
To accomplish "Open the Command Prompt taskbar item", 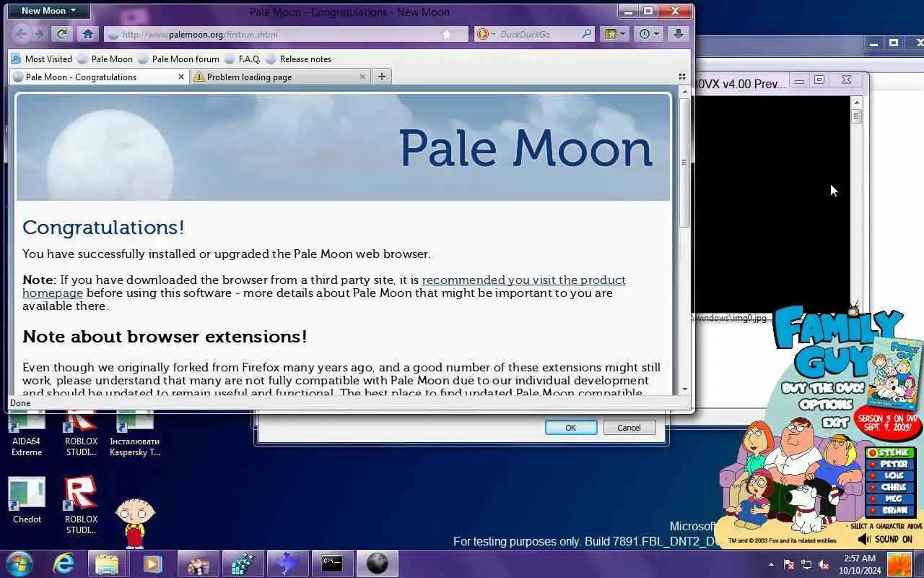I will pos(332,564).
